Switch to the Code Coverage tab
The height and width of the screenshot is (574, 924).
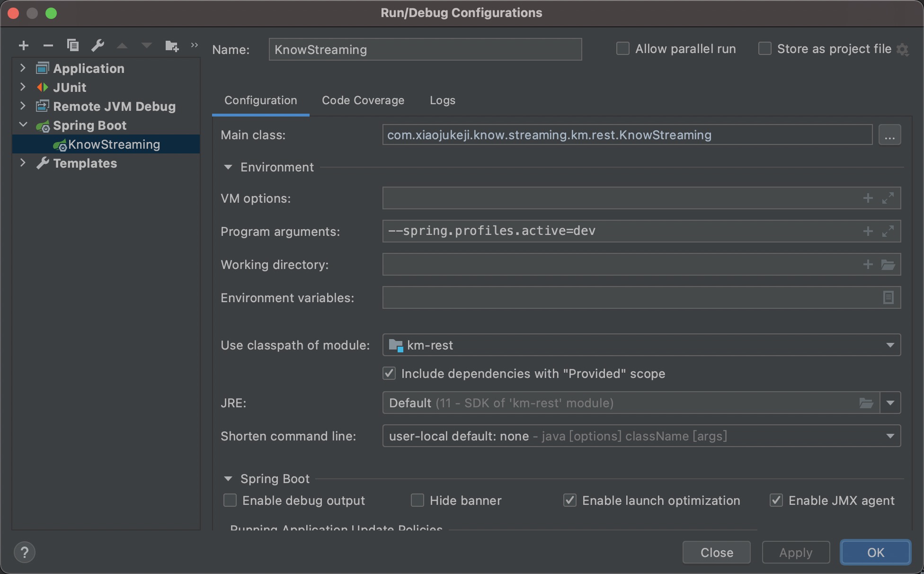(363, 100)
